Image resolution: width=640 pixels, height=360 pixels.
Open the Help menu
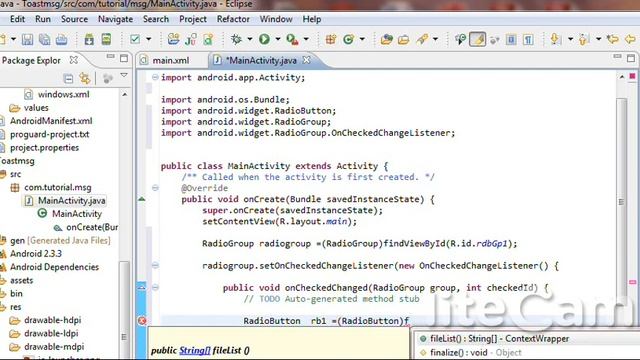pos(311,19)
